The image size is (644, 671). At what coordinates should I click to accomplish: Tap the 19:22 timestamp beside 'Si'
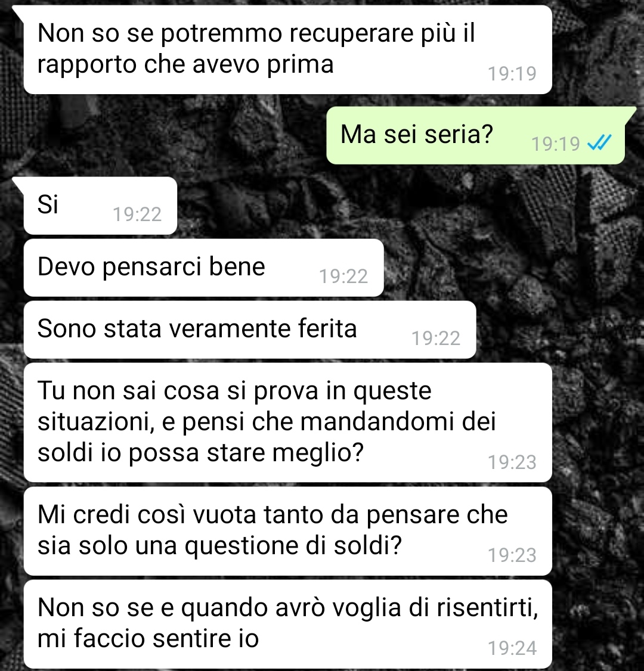[137, 214]
